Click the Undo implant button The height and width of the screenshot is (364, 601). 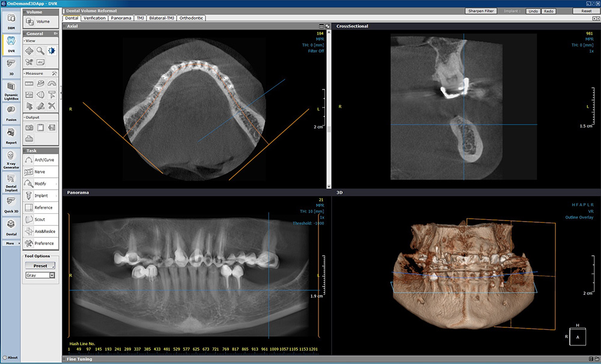coord(533,11)
